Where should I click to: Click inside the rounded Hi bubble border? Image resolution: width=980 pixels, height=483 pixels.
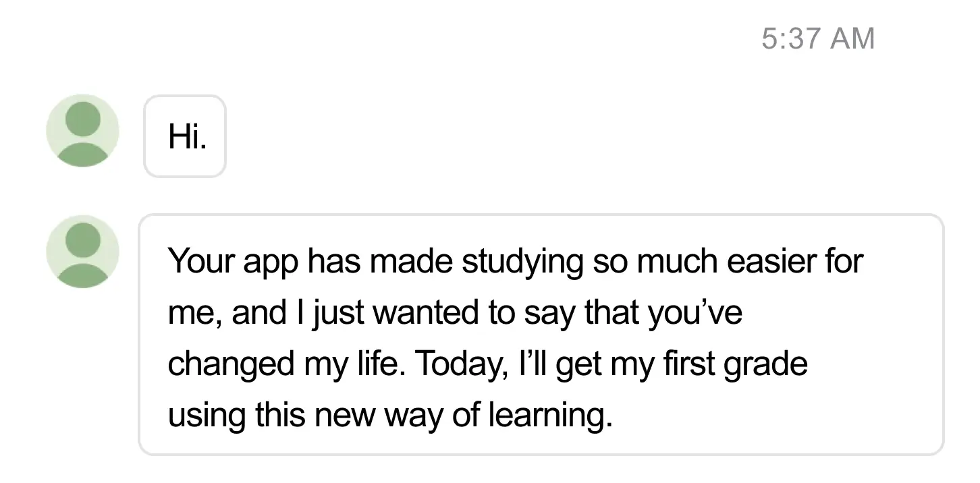click(184, 136)
